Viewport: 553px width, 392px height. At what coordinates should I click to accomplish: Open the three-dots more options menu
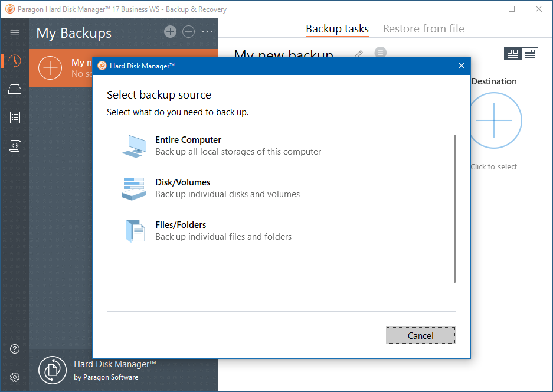coord(207,32)
